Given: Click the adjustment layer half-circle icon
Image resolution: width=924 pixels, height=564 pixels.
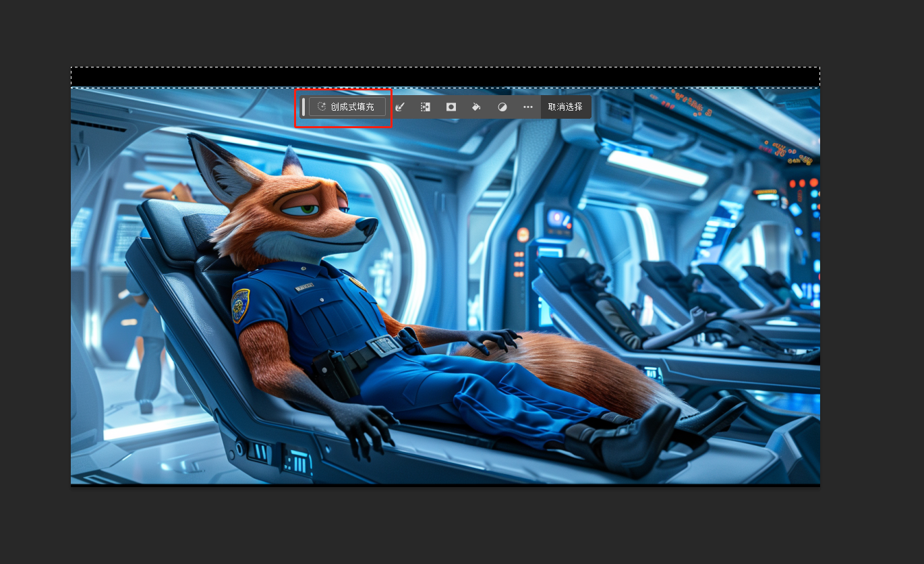Looking at the screenshot, I should click(x=502, y=107).
